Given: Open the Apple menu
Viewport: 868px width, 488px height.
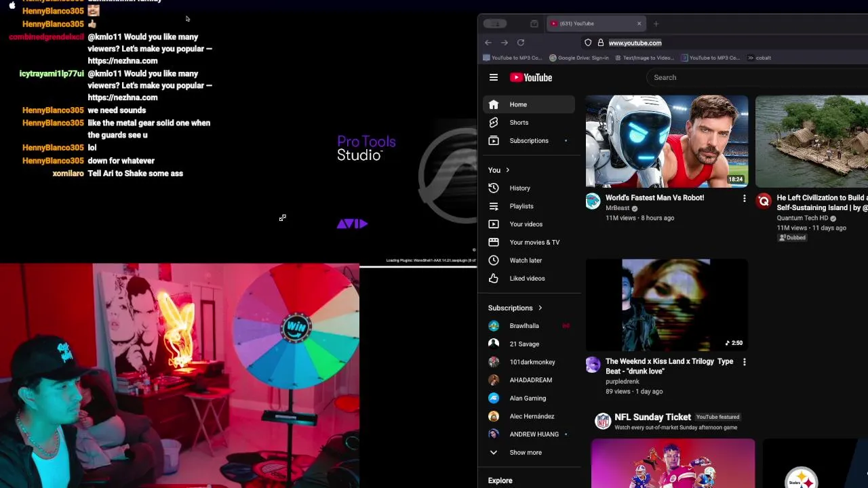Looking at the screenshot, I should tap(12, 4).
